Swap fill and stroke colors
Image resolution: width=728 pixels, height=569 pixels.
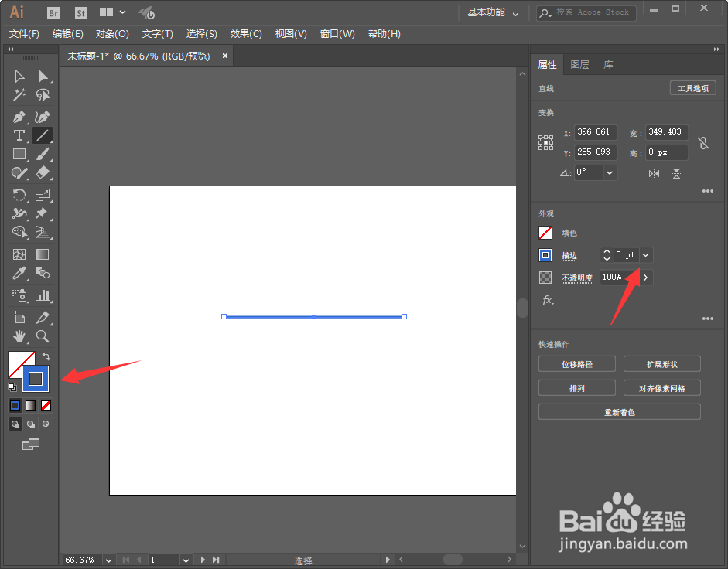[46, 356]
